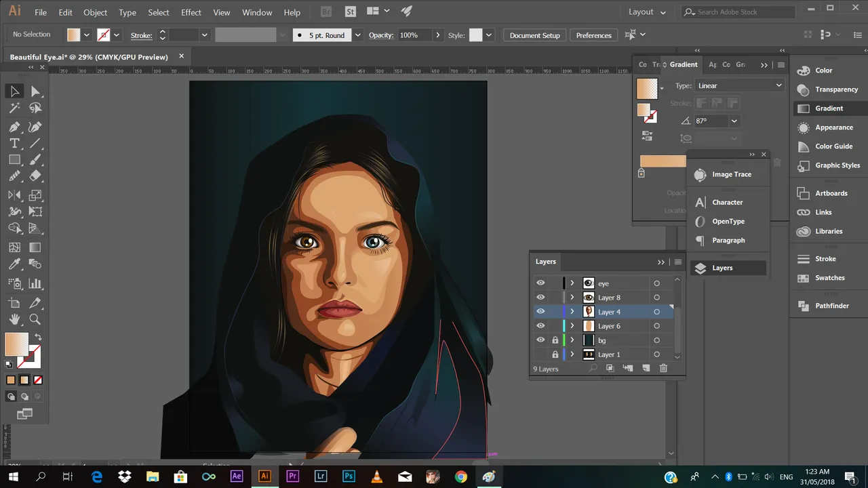This screenshot has height=488, width=868.
Task: Open the File menu
Action: pos(41,12)
